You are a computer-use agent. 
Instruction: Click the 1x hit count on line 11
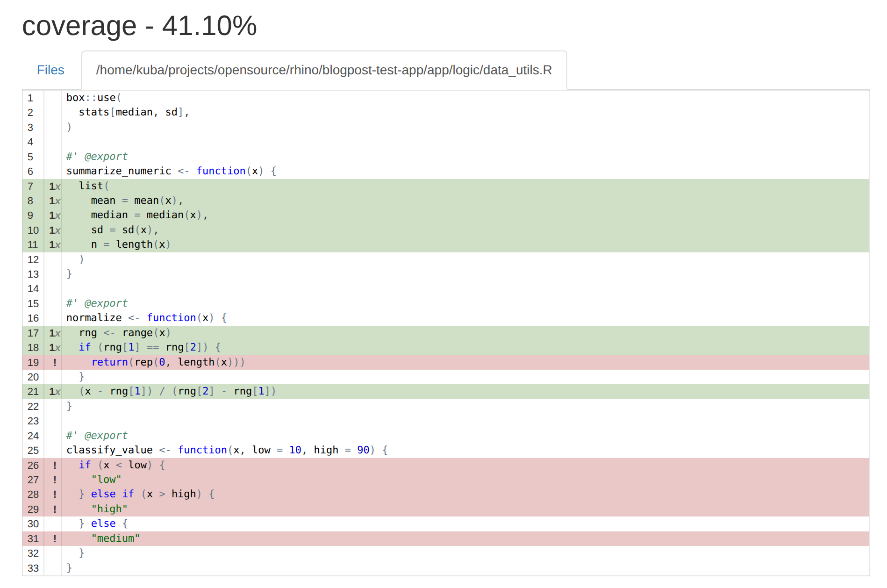tap(55, 244)
